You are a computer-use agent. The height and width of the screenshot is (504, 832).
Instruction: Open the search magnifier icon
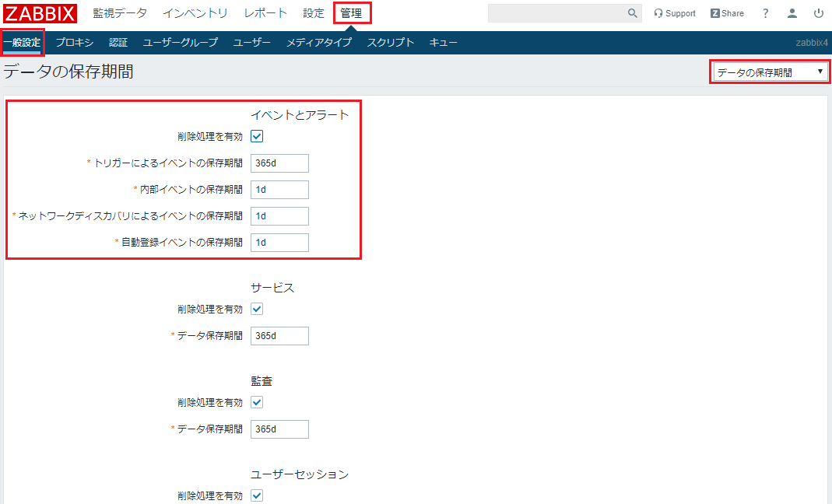pos(632,12)
